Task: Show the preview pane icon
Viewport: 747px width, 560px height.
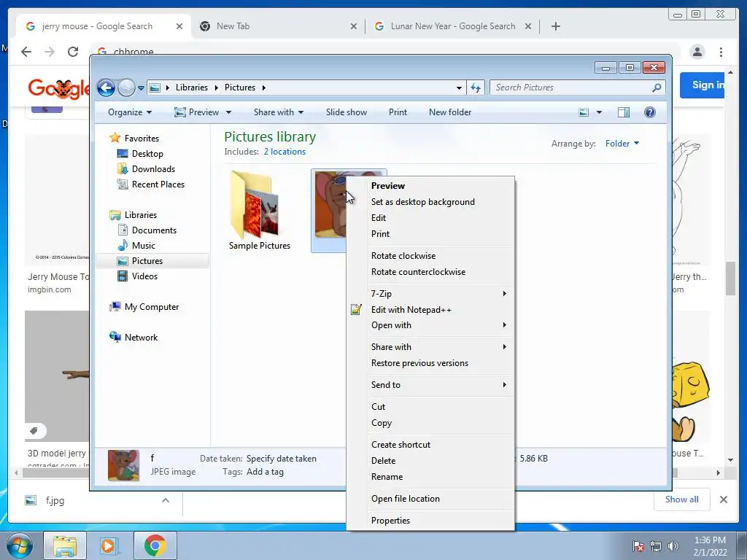Action: click(624, 112)
